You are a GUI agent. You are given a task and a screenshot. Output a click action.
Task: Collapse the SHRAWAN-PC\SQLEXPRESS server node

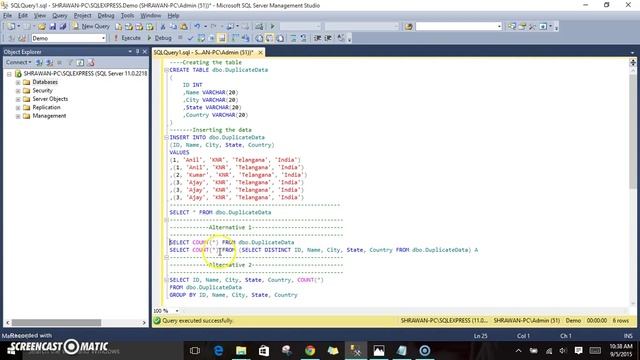[x=9, y=74]
